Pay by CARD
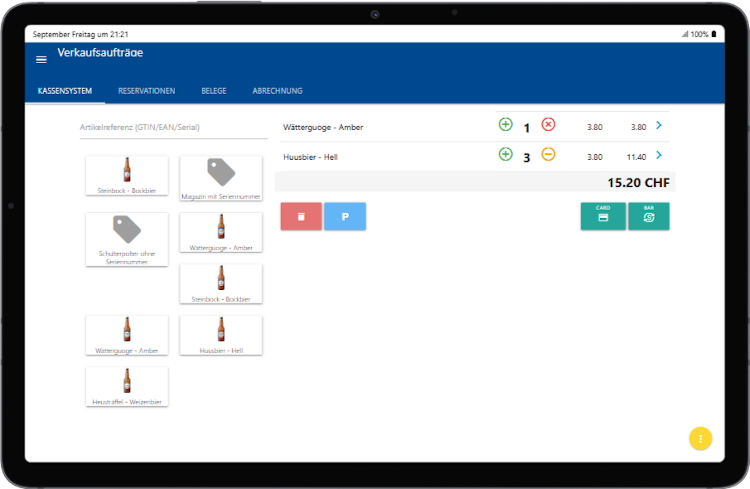This screenshot has height=489, width=750. pyautogui.click(x=603, y=216)
